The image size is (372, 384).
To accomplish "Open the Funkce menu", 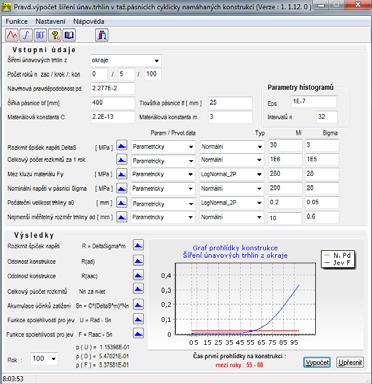I will (x=17, y=21).
